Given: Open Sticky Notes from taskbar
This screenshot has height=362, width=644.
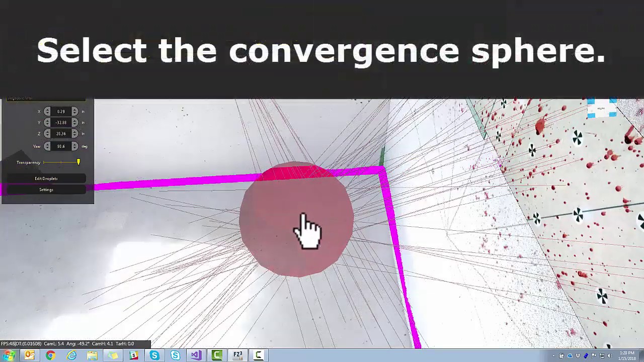Looking at the screenshot, I should pyautogui.click(x=113, y=355).
